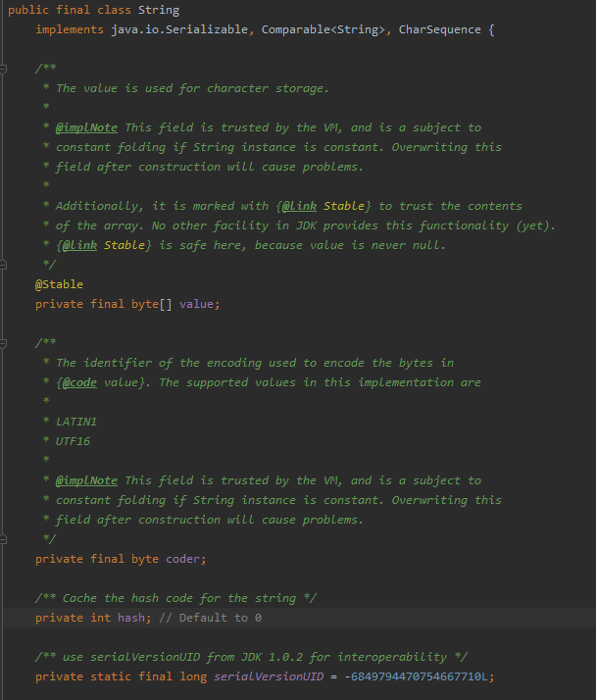Select the String class name in the declaration

click(x=159, y=10)
